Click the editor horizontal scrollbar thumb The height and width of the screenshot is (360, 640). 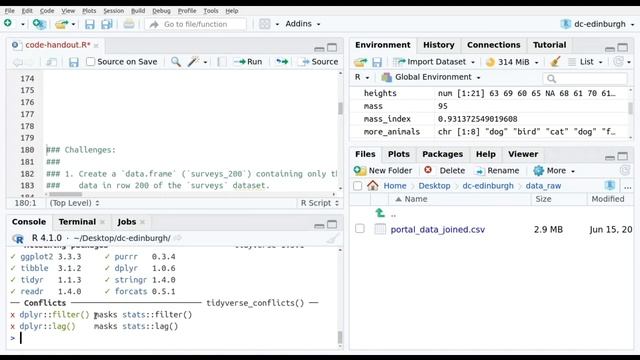click(65, 194)
